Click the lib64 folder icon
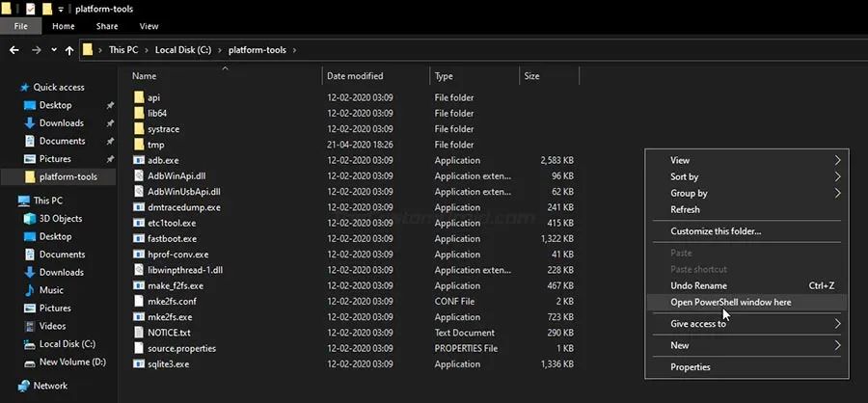Image resolution: width=868 pixels, height=403 pixels. tap(138, 113)
